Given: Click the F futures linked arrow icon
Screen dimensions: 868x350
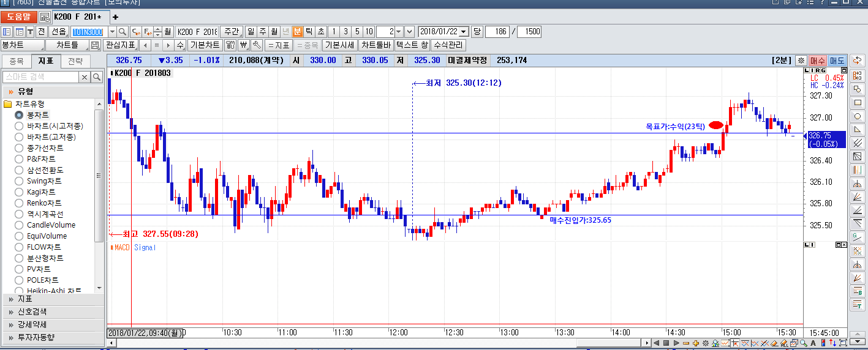Looking at the screenshot, I should click(148, 31).
